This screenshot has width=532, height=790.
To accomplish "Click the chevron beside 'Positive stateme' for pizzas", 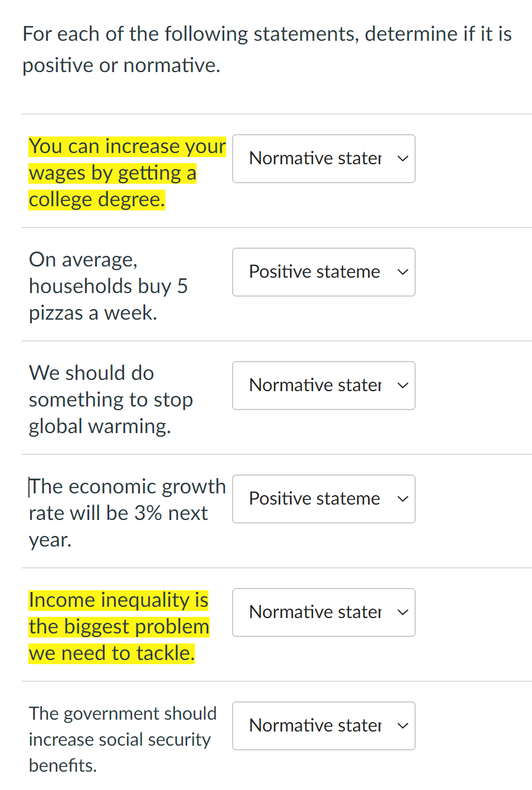I will (x=402, y=272).
